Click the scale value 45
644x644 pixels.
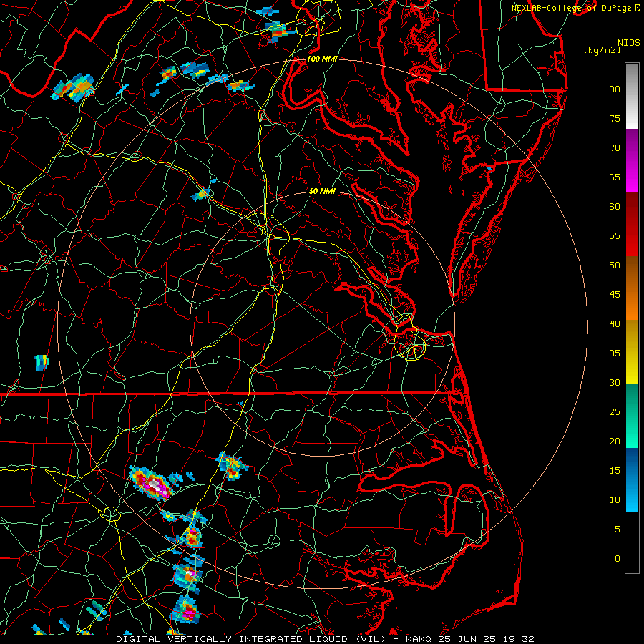pos(615,295)
